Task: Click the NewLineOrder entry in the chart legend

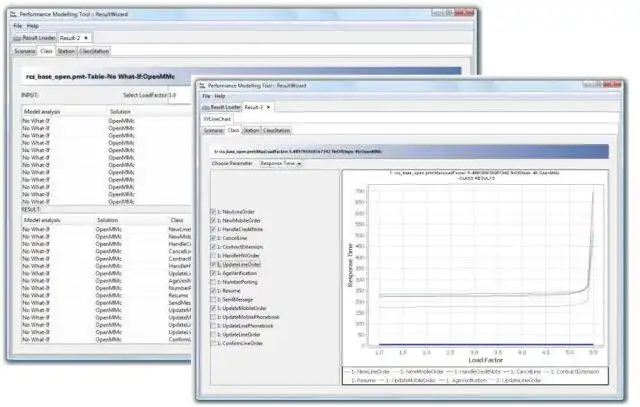Action: click(370, 372)
